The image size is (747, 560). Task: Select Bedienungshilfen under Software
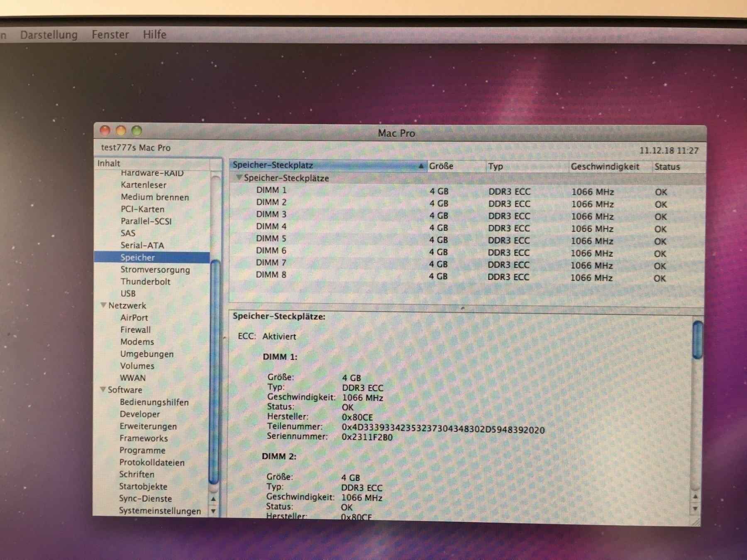click(154, 402)
